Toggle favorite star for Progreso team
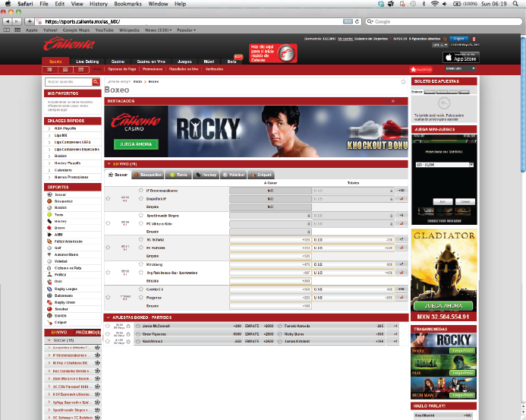This screenshot has width=526, height=420. [141, 298]
